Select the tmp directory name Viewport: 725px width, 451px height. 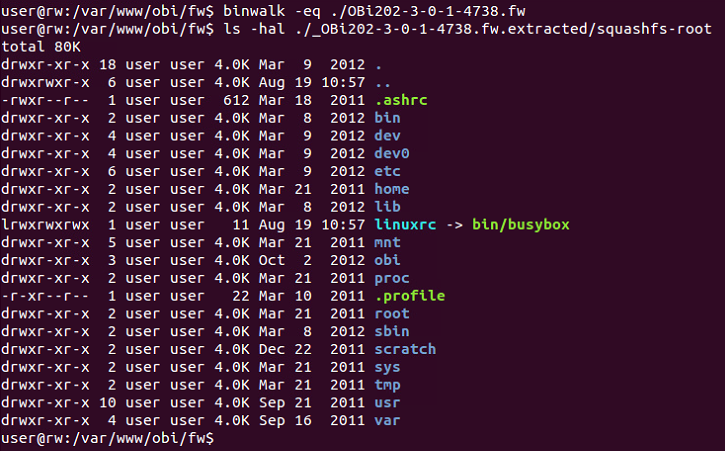click(387, 385)
